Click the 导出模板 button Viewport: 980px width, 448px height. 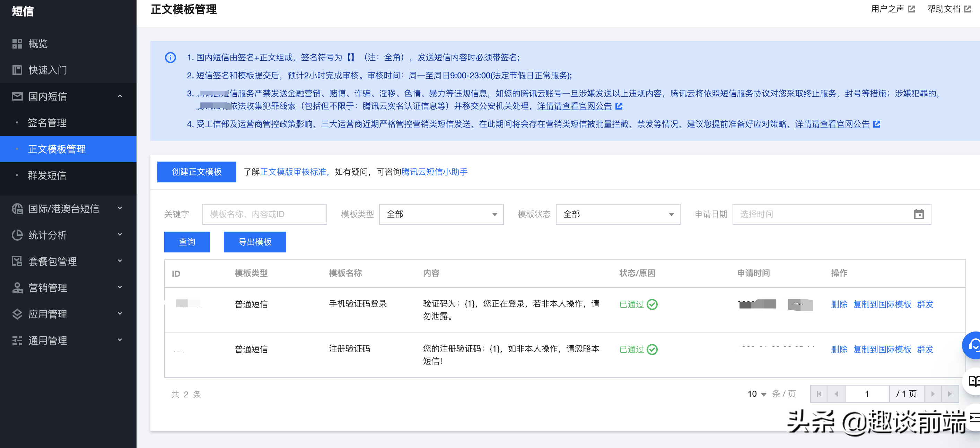(x=255, y=242)
